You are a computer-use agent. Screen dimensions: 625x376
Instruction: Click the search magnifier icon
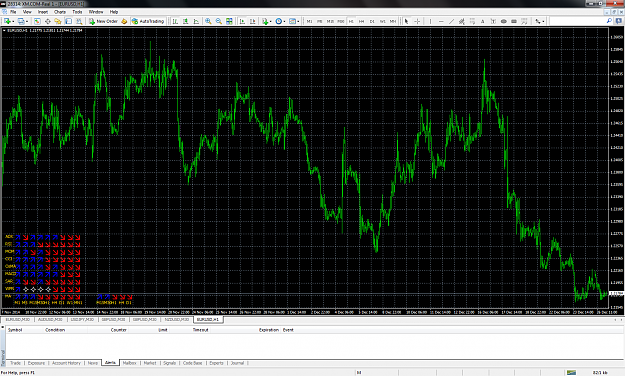coord(609,21)
